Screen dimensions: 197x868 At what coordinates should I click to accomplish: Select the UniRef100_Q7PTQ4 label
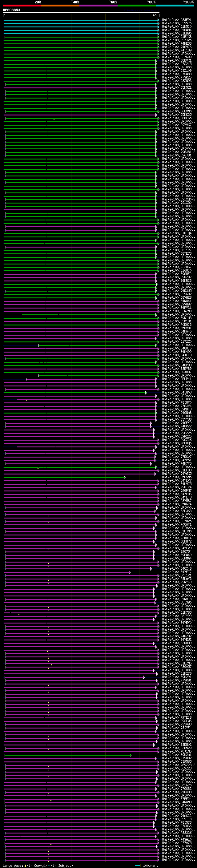click(x=177, y=233)
